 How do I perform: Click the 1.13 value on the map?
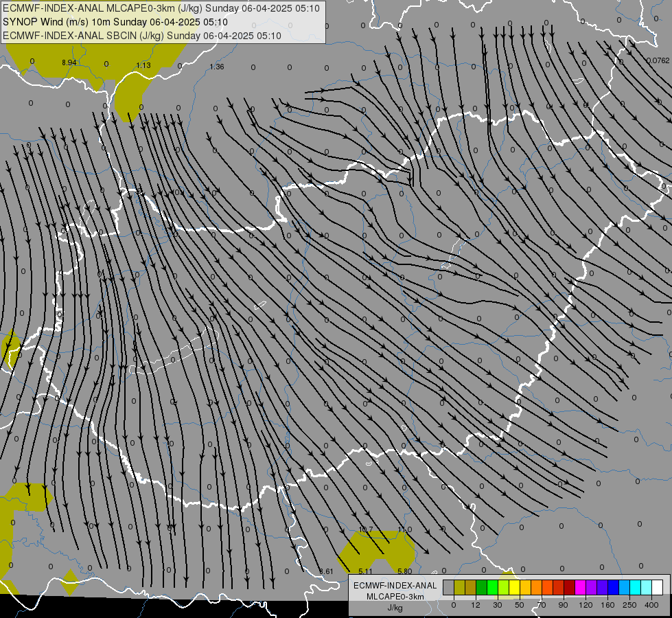pyautogui.click(x=143, y=65)
